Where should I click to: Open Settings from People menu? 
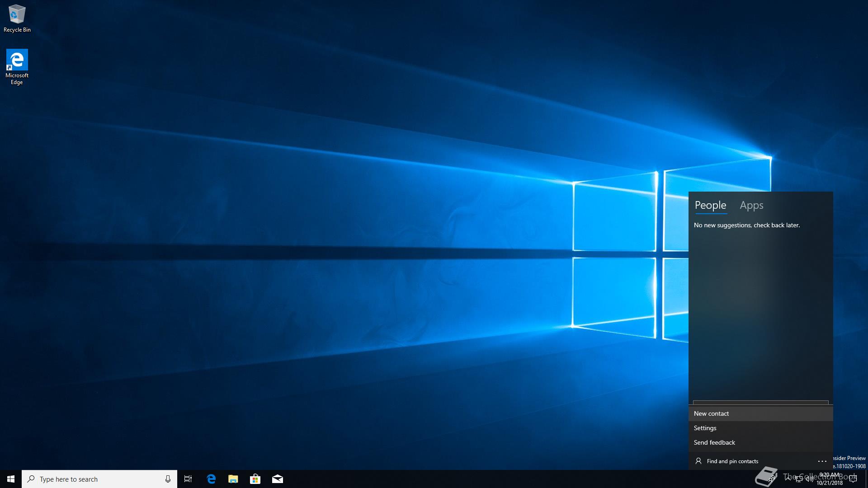coord(705,428)
